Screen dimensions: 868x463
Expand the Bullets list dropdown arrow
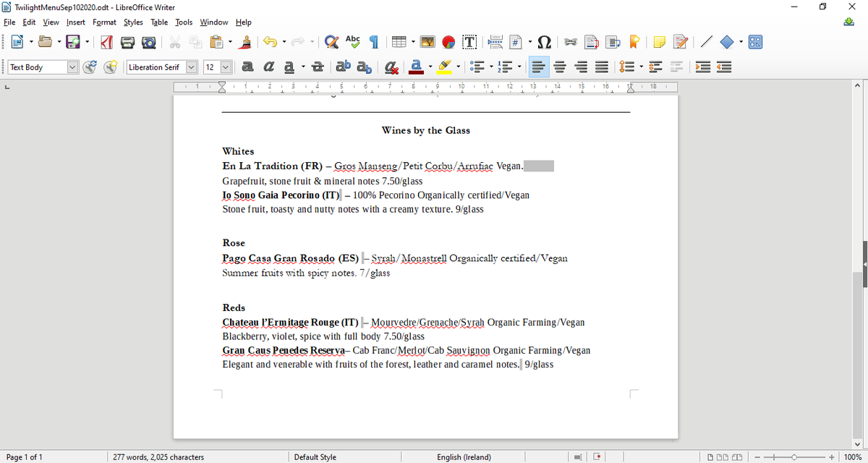(491, 67)
